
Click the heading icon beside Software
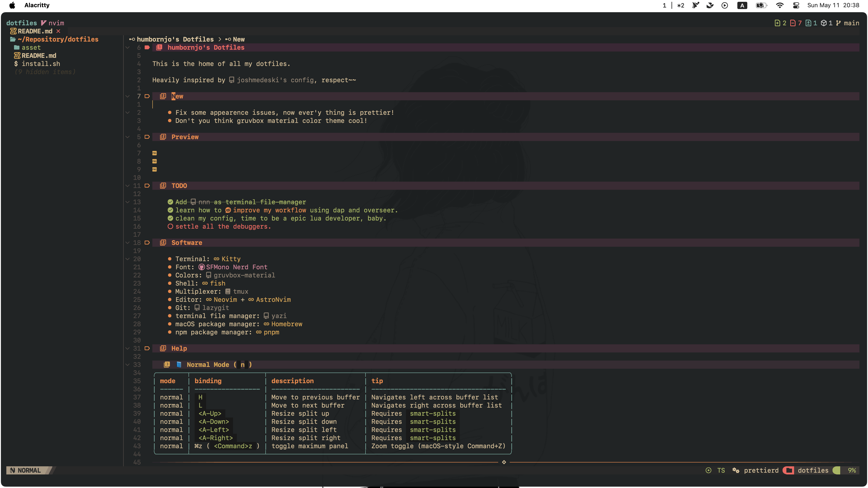(x=163, y=242)
